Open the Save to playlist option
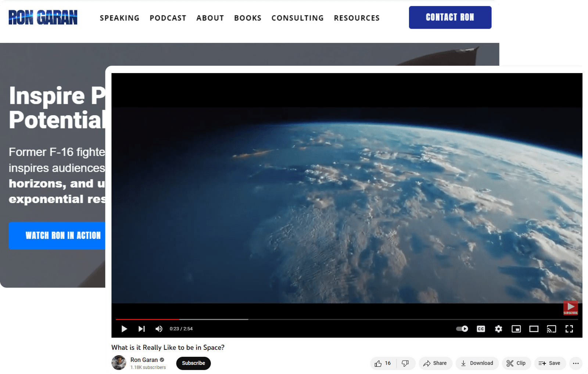Screen dimensions: 588x374 tap(549, 363)
